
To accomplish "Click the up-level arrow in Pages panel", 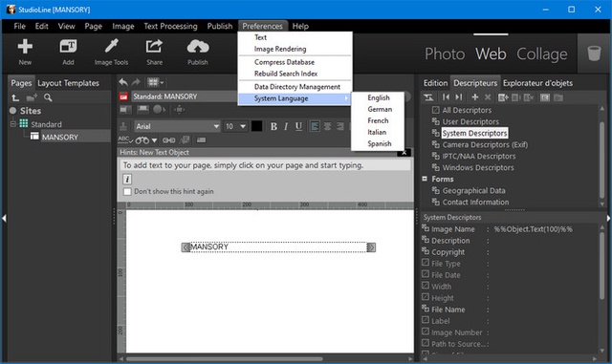I will pos(15,97).
